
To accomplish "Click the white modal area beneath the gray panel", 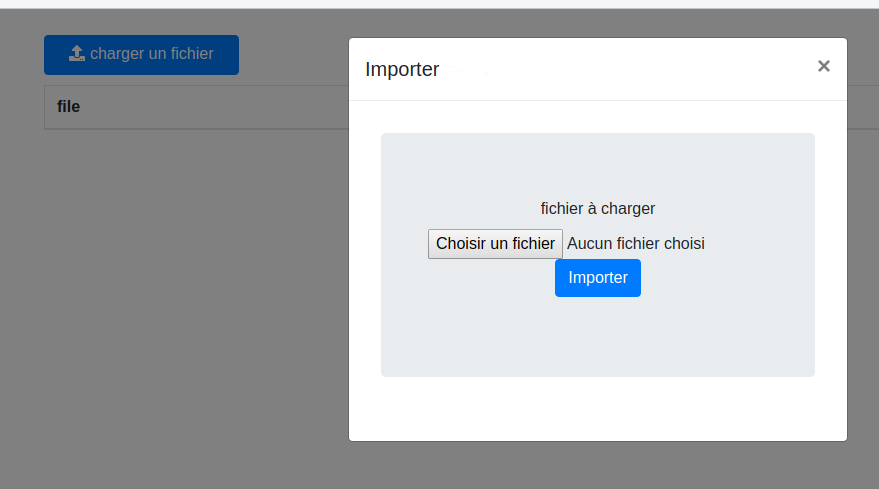I will click(x=597, y=408).
